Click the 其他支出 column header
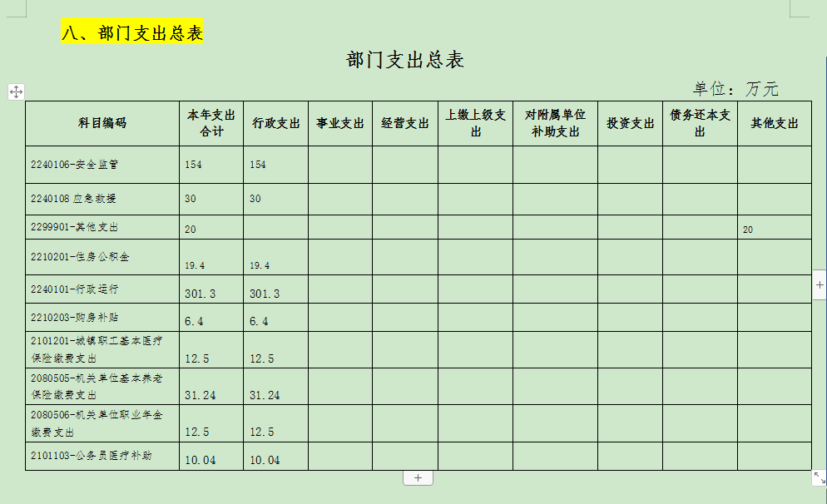 point(774,123)
